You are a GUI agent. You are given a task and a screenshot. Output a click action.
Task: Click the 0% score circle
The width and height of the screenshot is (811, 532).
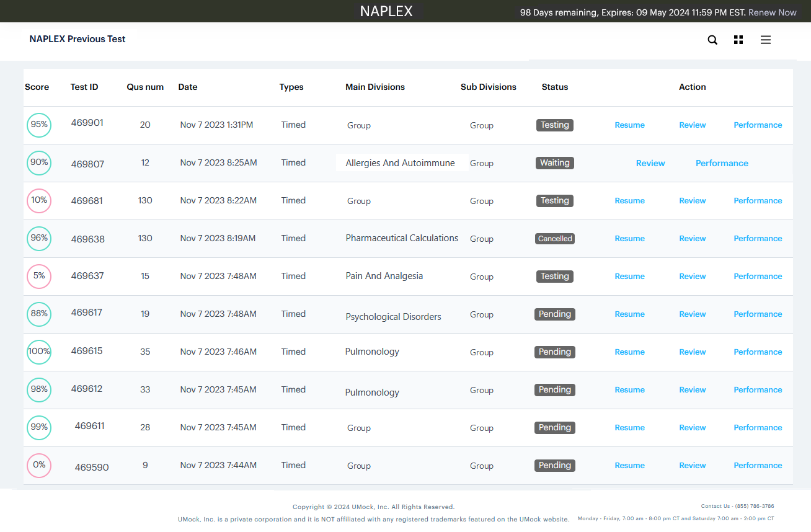(x=39, y=465)
